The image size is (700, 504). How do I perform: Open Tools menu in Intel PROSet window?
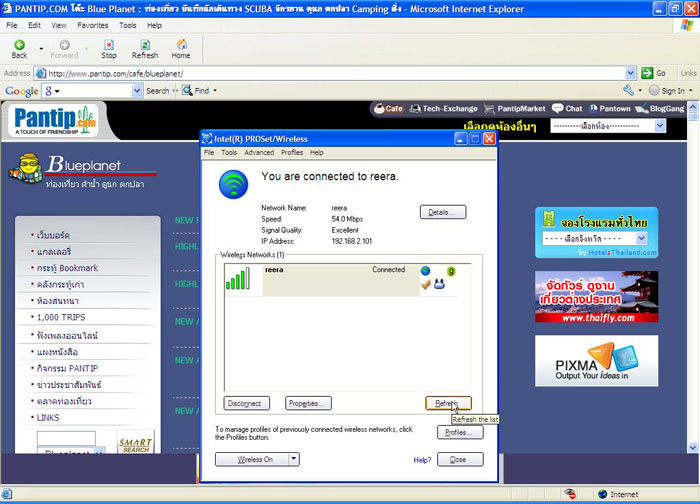click(229, 153)
